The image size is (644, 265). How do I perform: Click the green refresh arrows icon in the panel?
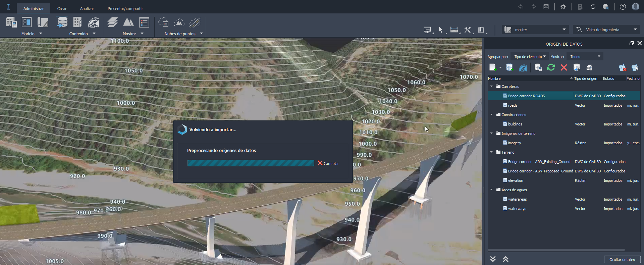pyautogui.click(x=551, y=67)
